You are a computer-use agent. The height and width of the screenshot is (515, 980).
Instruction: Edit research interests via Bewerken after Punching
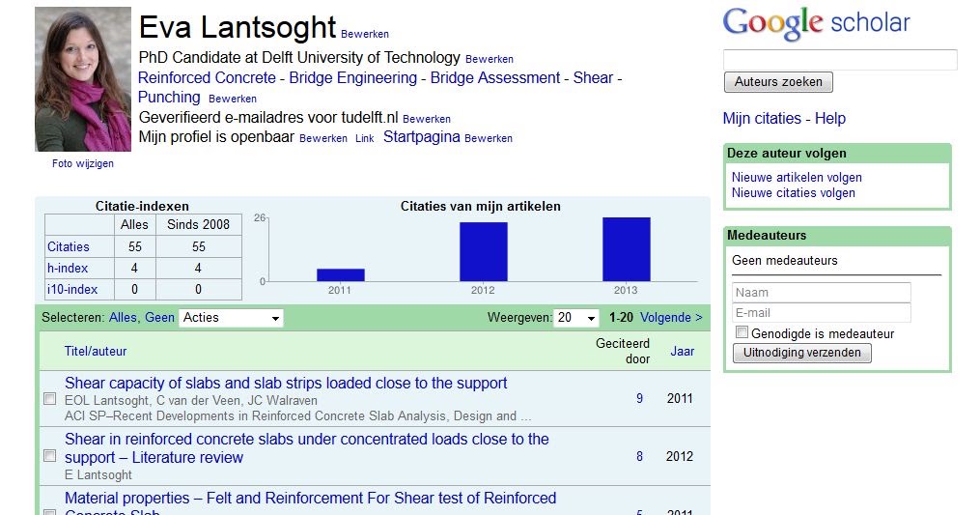point(233,99)
